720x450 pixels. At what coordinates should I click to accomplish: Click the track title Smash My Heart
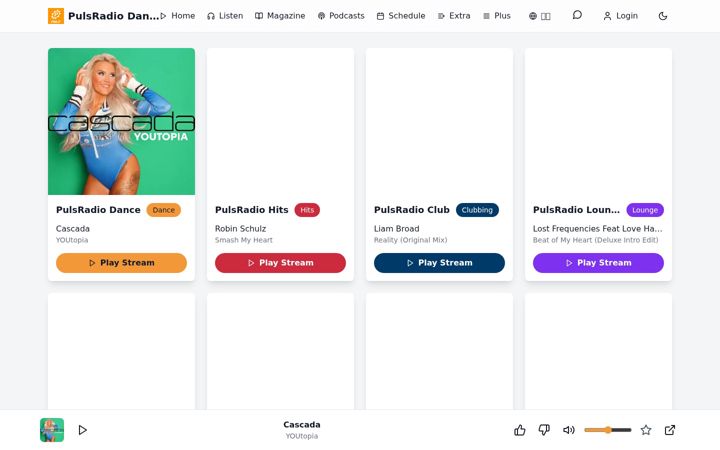pyautogui.click(x=244, y=240)
